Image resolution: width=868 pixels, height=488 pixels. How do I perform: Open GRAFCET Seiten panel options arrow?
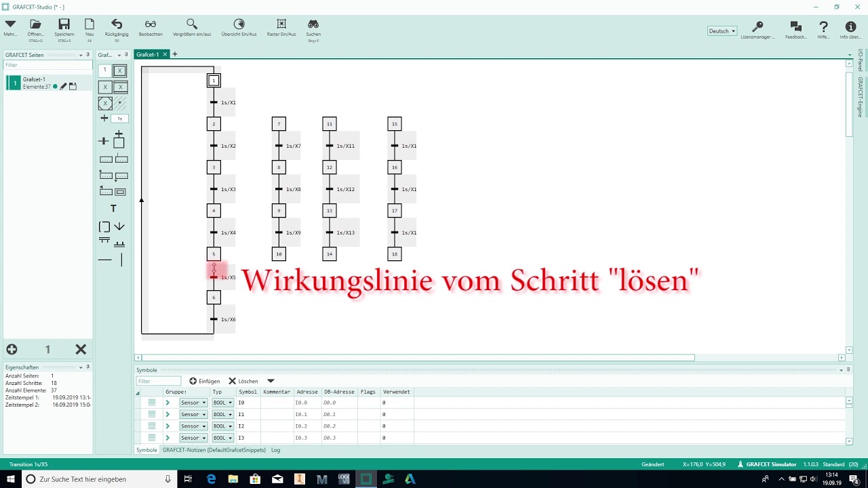[81, 55]
